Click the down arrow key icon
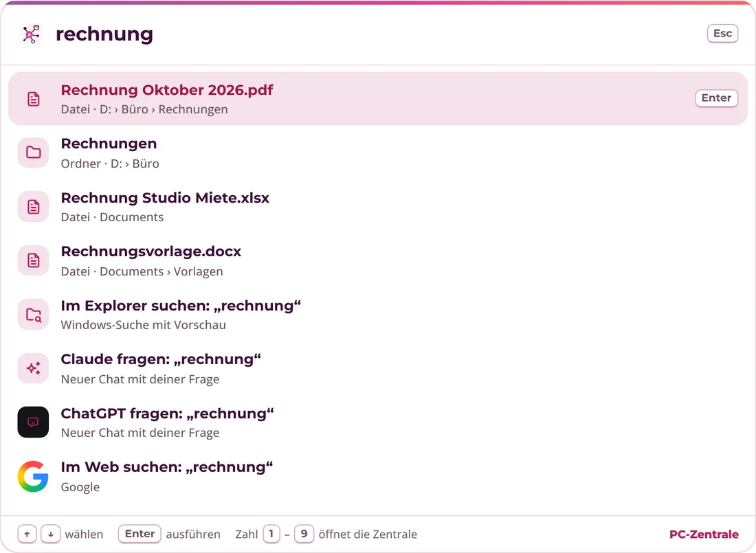756x553 pixels. point(51,534)
